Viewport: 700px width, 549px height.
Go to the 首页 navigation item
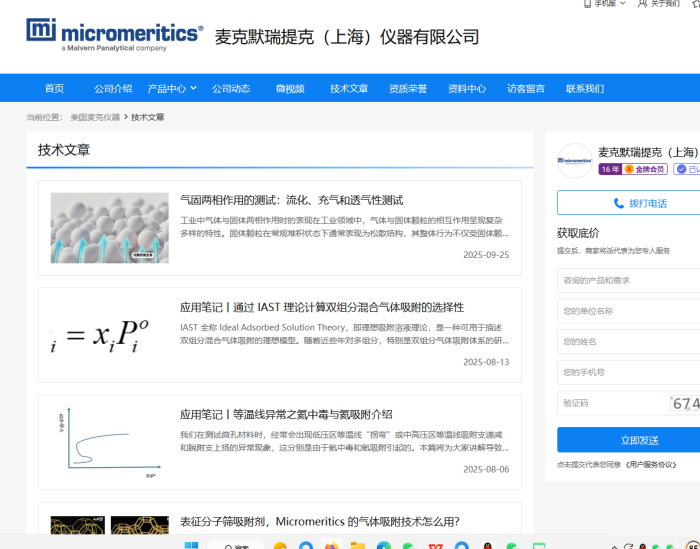point(54,88)
